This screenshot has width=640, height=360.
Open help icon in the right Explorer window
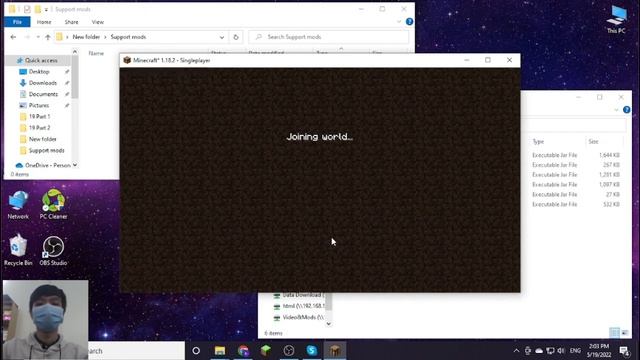click(627, 110)
